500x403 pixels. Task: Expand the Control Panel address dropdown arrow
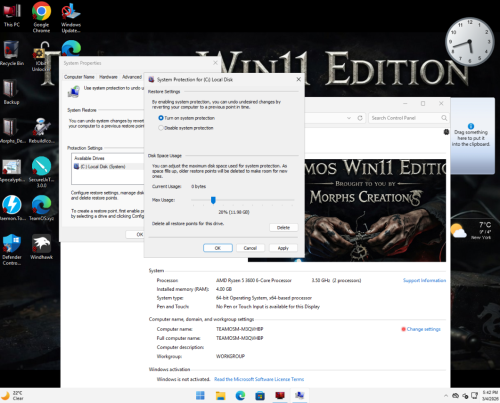coord(349,118)
